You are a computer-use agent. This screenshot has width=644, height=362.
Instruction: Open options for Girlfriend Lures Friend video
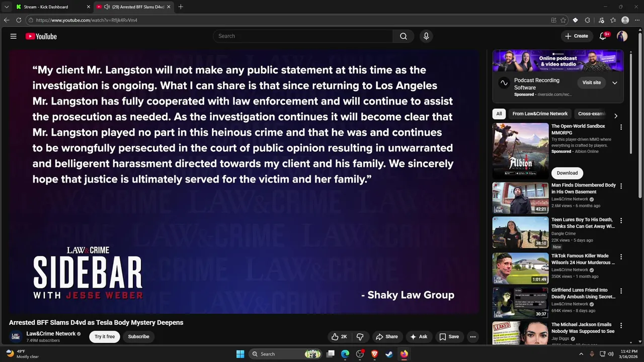pos(621,291)
